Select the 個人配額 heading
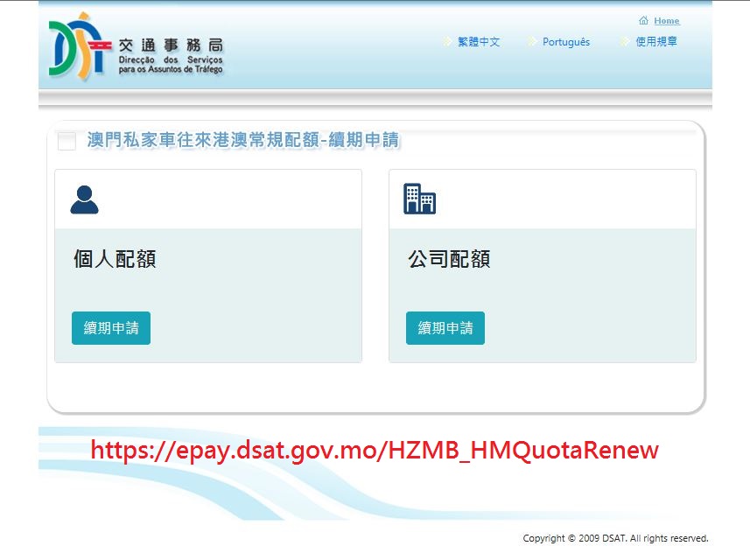750x560 pixels. (115, 259)
